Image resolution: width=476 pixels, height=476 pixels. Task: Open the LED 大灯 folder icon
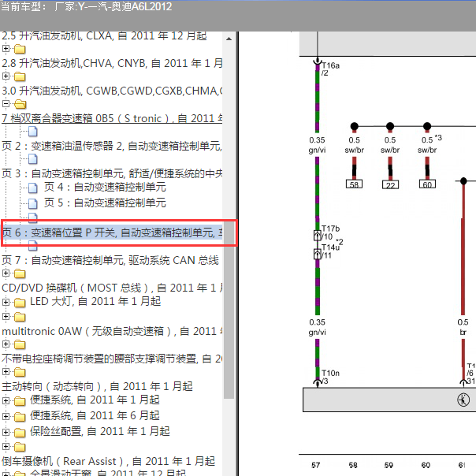[20, 303]
